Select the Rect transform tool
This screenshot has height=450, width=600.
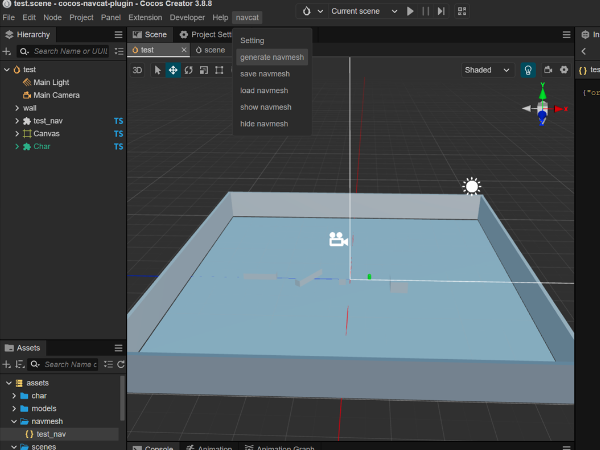[x=219, y=70]
